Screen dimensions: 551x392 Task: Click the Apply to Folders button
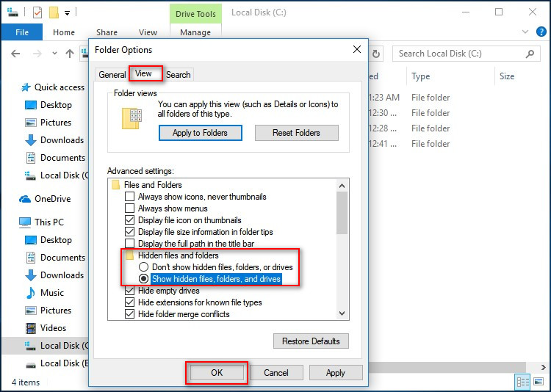coord(201,133)
